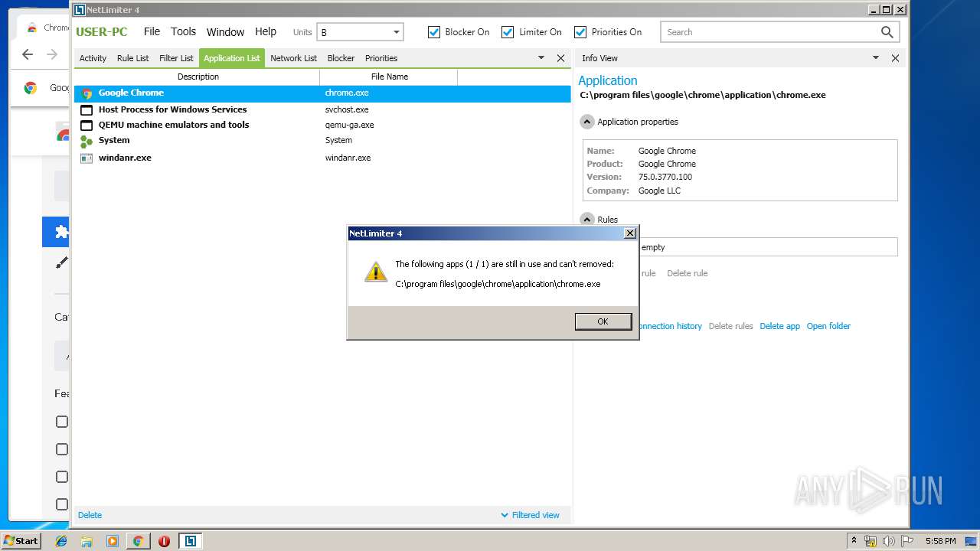The image size is (980, 551).
Task: Click the Delete rules link
Action: coord(730,326)
